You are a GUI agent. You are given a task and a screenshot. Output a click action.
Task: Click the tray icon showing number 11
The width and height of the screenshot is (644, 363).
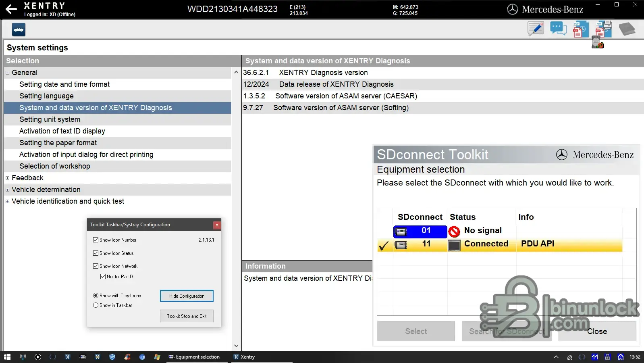pos(595,357)
